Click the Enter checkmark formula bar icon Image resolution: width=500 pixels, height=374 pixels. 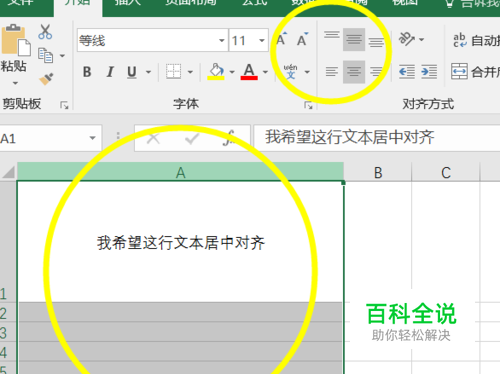pos(192,138)
